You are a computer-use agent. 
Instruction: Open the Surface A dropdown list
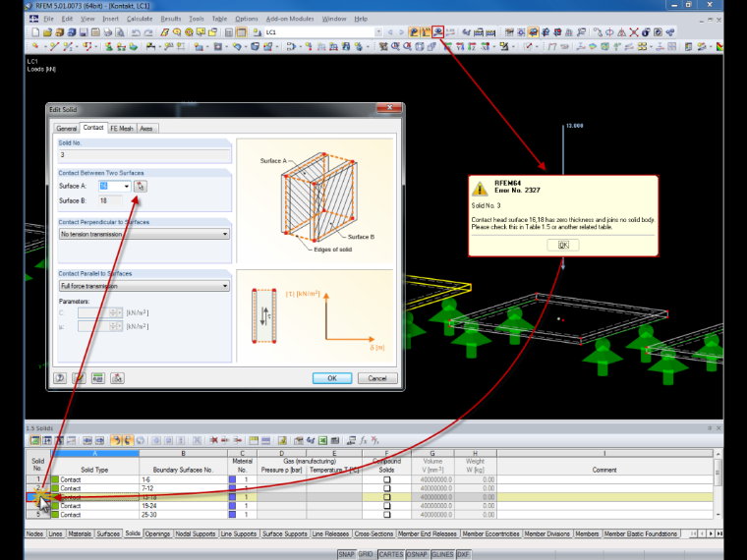tap(126, 187)
